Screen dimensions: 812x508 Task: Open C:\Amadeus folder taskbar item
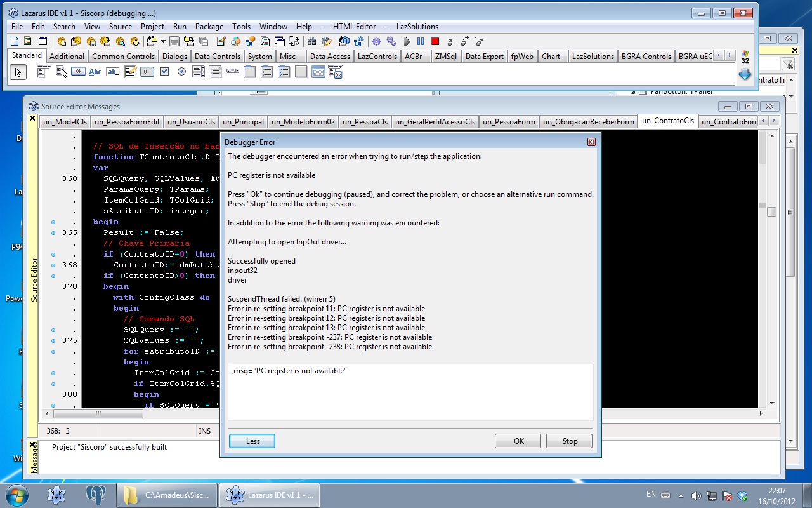[x=166, y=495]
